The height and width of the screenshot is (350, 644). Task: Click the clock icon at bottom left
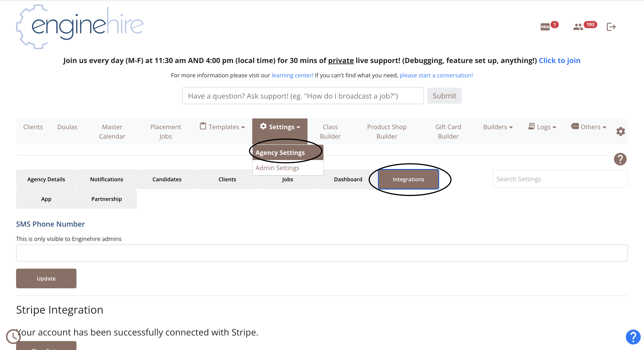[x=13, y=336]
